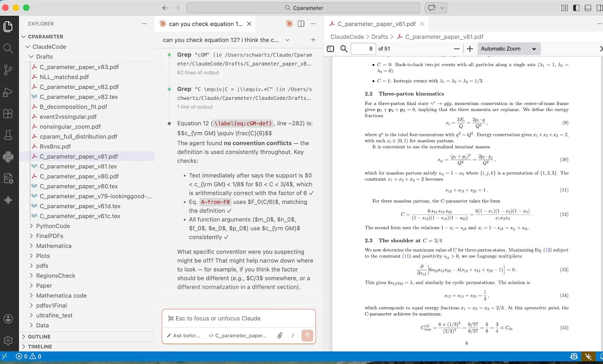The width and height of the screenshot is (603, 364).
Task: Open search within the PDF viewer
Action: [x=343, y=49]
